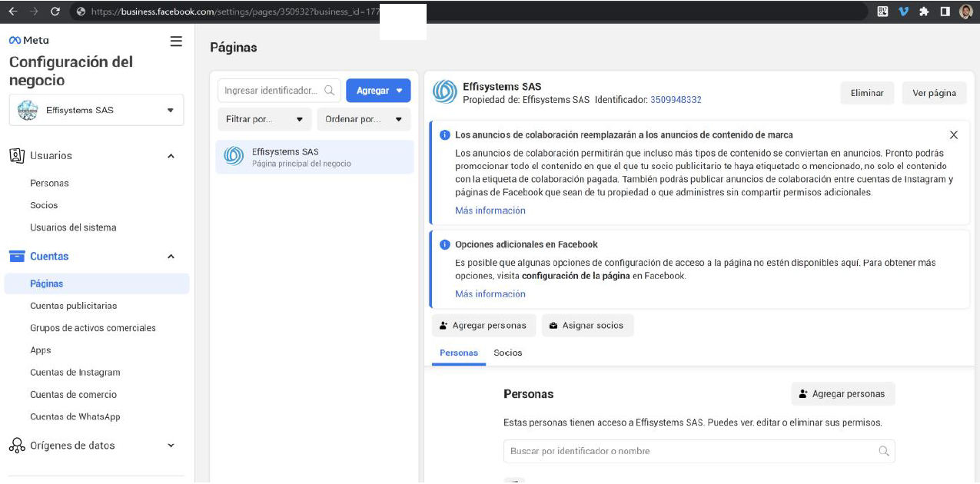Open Cuentas de Instagram in sidebar
Screen dimensions: 980x484
75,373
